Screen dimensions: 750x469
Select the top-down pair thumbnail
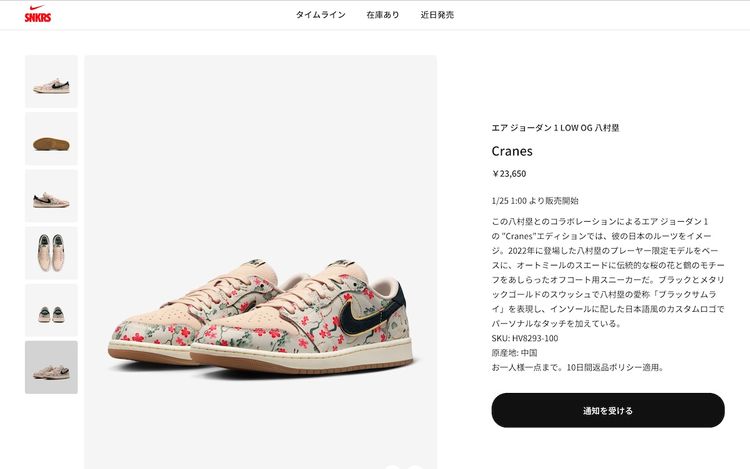click(51, 253)
